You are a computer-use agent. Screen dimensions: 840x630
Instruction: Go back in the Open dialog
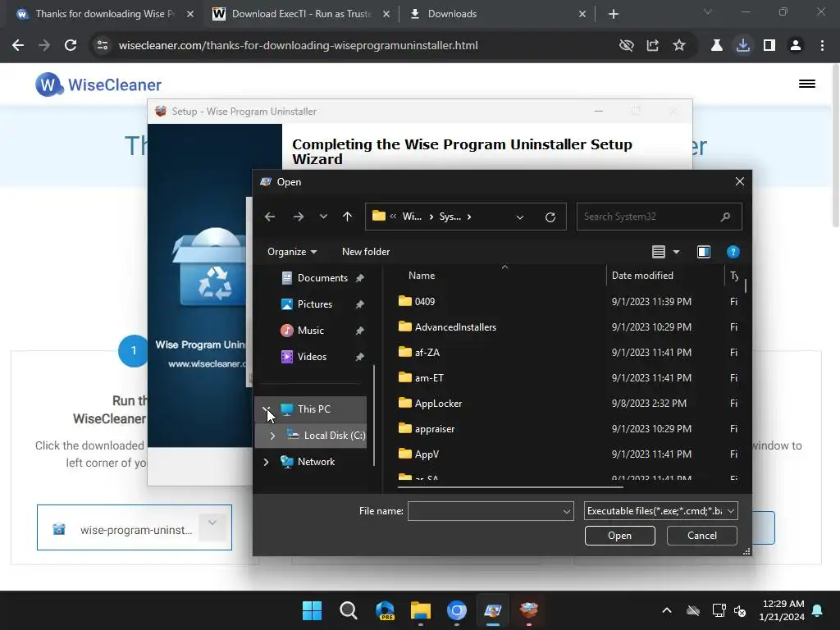[x=269, y=217]
